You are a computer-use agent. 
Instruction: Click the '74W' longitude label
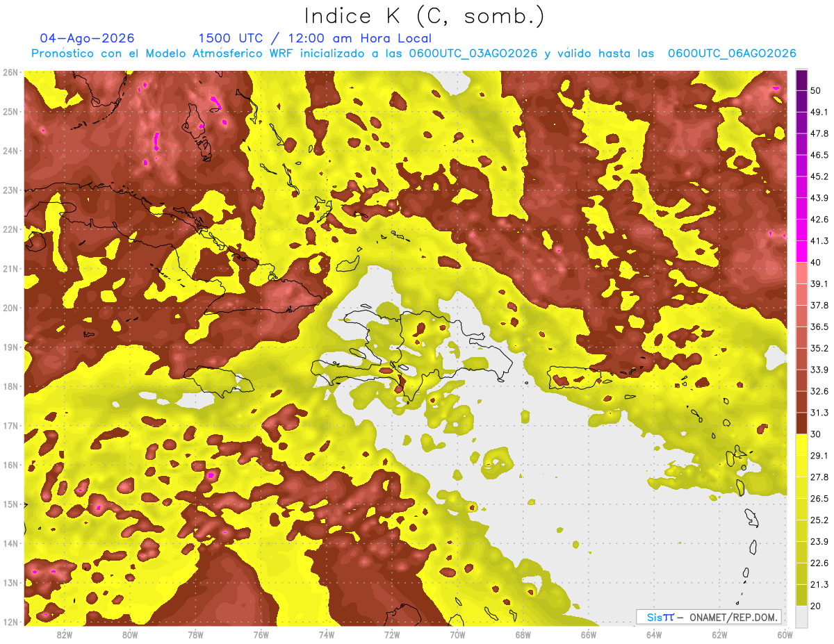tap(326, 635)
